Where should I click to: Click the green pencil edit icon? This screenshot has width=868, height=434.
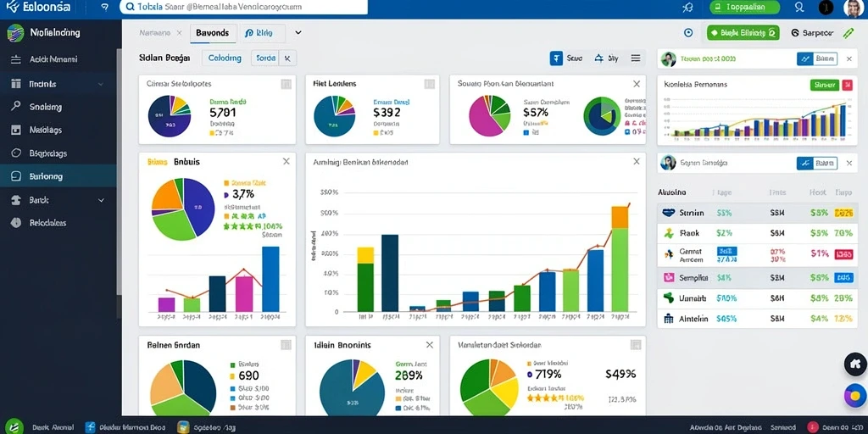tap(849, 33)
